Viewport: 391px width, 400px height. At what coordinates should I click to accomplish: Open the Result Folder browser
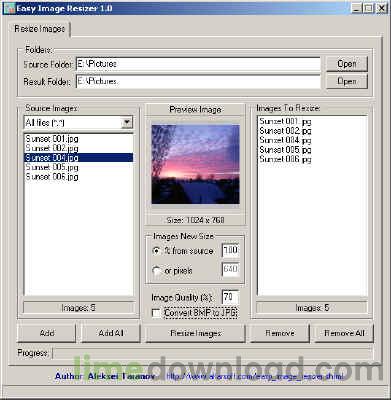(x=347, y=81)
